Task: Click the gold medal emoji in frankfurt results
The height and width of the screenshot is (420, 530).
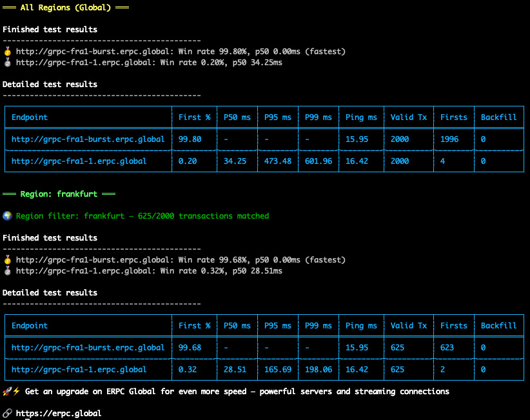Action: point(8,260)
